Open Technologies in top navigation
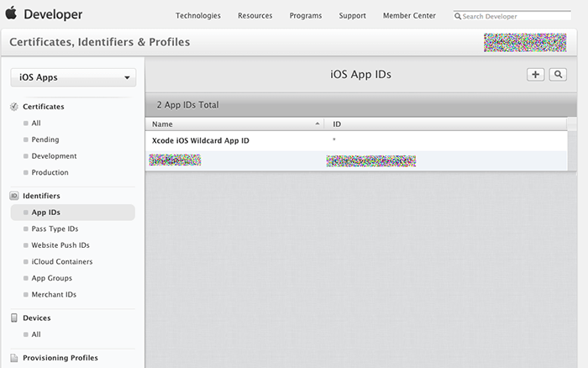 [198, 16]
